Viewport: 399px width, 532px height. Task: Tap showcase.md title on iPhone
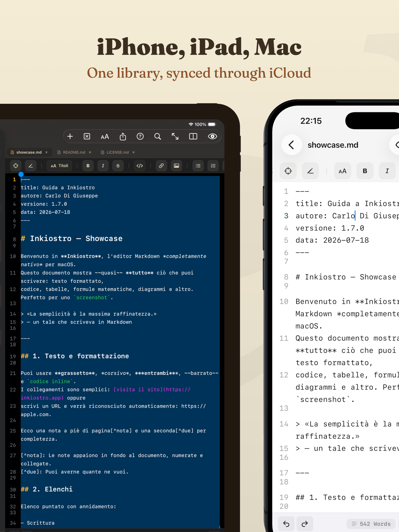[333, 145]
